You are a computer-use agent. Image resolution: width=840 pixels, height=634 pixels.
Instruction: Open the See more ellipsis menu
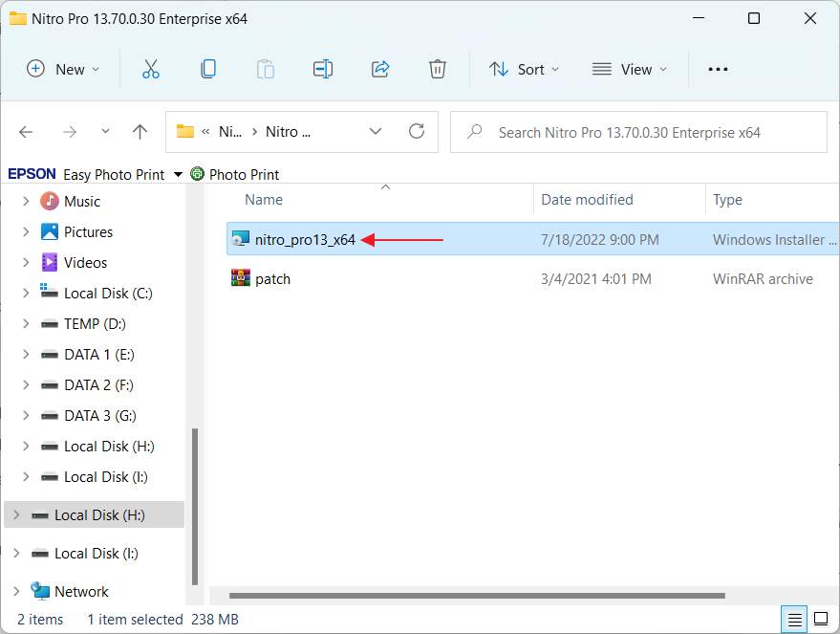point(718,69)
